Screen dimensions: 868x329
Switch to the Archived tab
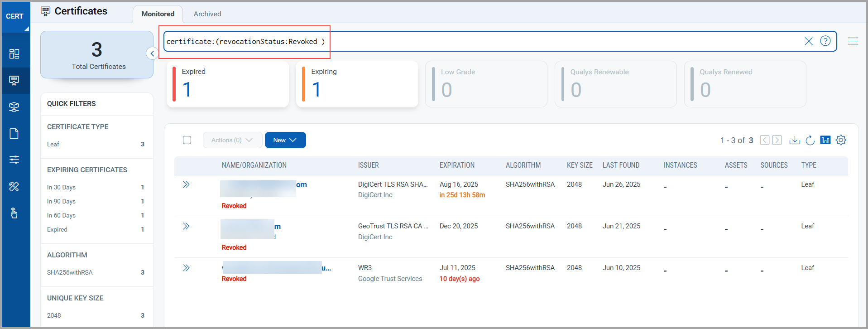pyautogui.click(x=207, y=14)
